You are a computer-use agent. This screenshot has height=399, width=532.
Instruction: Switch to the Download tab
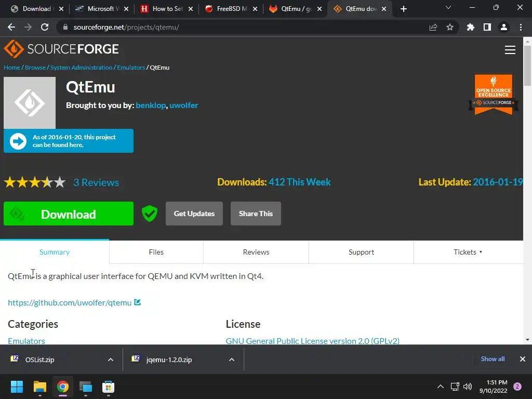[x=32, y=9]
